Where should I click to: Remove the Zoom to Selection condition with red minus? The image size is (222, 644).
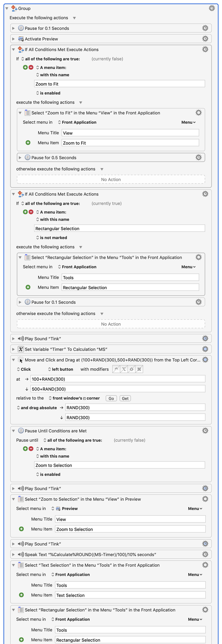click(x=31, y=449)
